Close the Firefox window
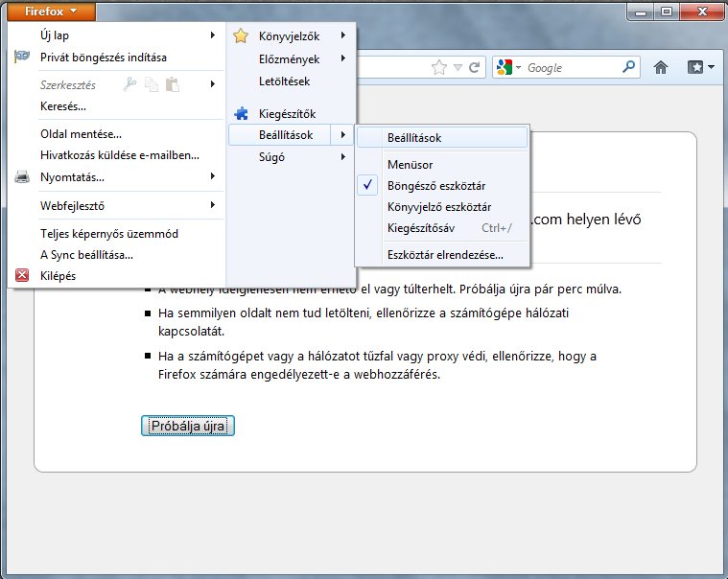The image size is (728, 579). point(702,12)
